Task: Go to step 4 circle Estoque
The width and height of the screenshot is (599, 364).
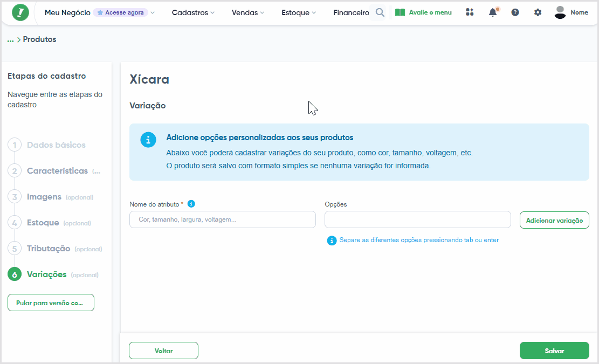Action: click(x=15, y=223)
